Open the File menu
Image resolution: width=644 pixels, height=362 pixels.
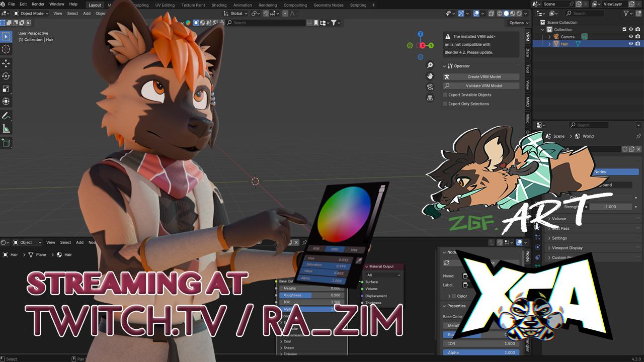(11, 4)
